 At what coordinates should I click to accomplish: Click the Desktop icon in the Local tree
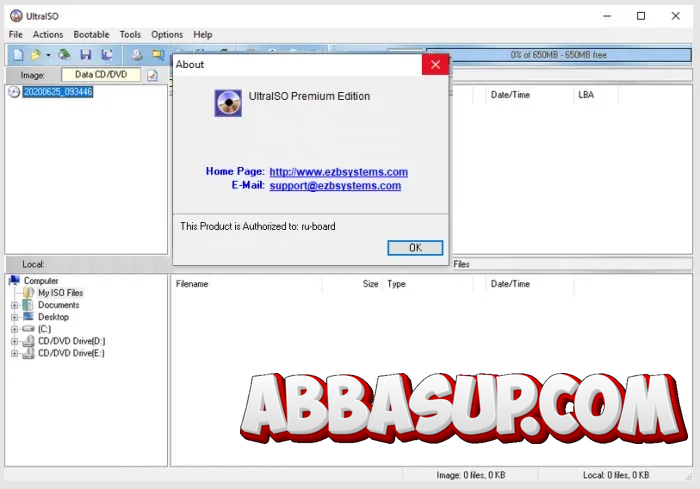point(28,317)
